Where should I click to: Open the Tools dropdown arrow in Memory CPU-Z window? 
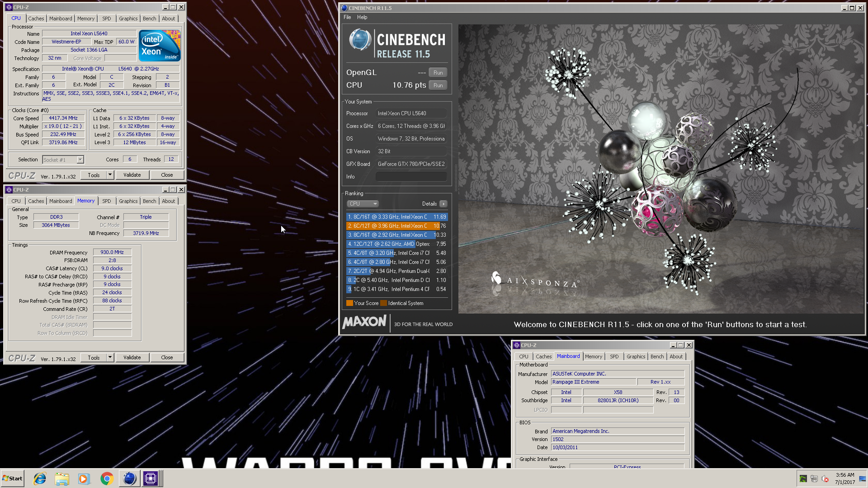110,357
